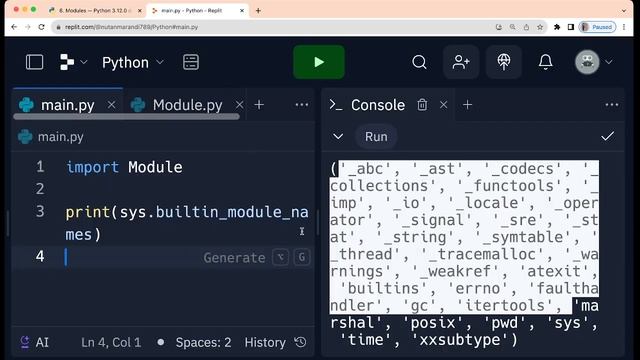Place cursor on line 1 import Module
The height and width of the screenshot is (360, 640).
click(x=124, y=167)
